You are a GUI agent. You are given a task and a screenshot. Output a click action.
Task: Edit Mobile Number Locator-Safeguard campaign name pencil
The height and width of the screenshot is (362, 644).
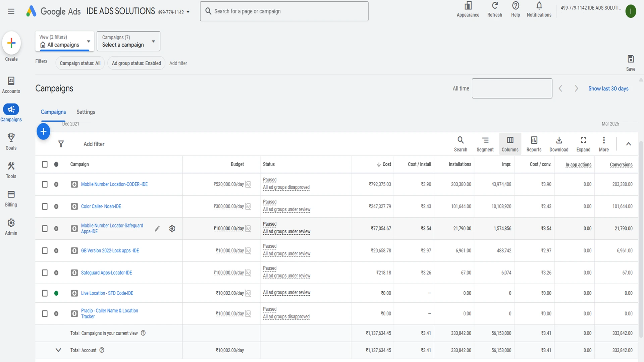point(157,229)
